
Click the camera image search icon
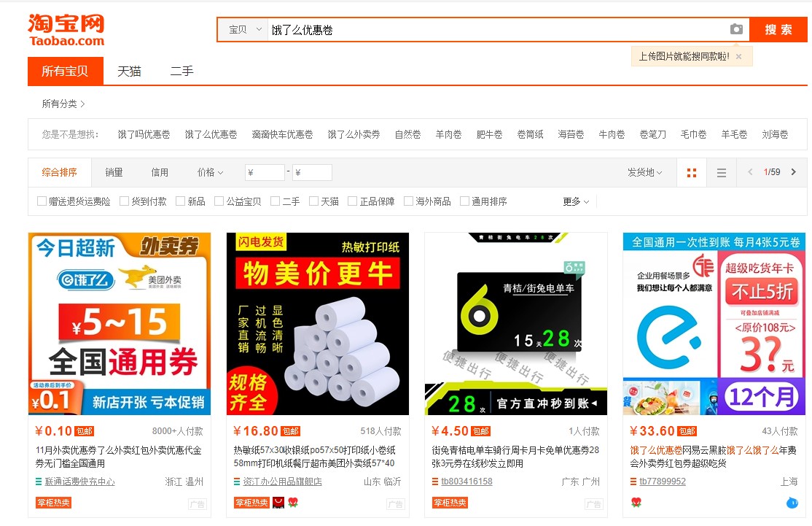[x=736, y=29]
